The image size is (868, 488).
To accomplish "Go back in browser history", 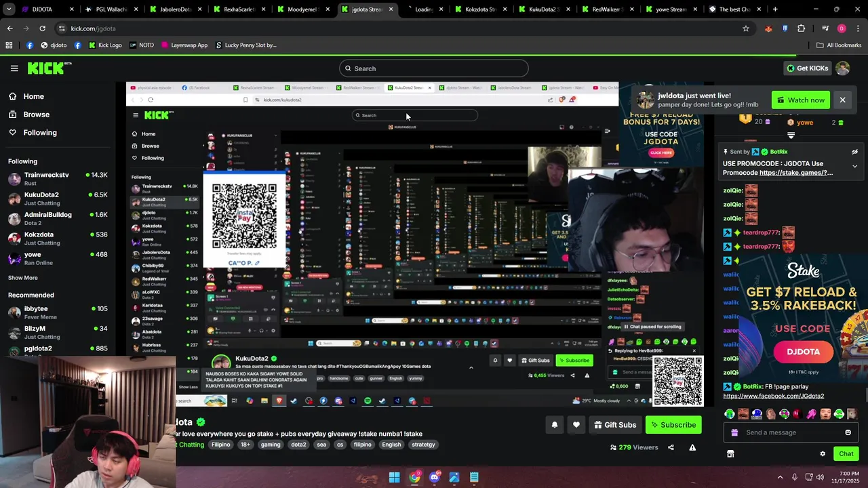I will click(x=9, y=28).
